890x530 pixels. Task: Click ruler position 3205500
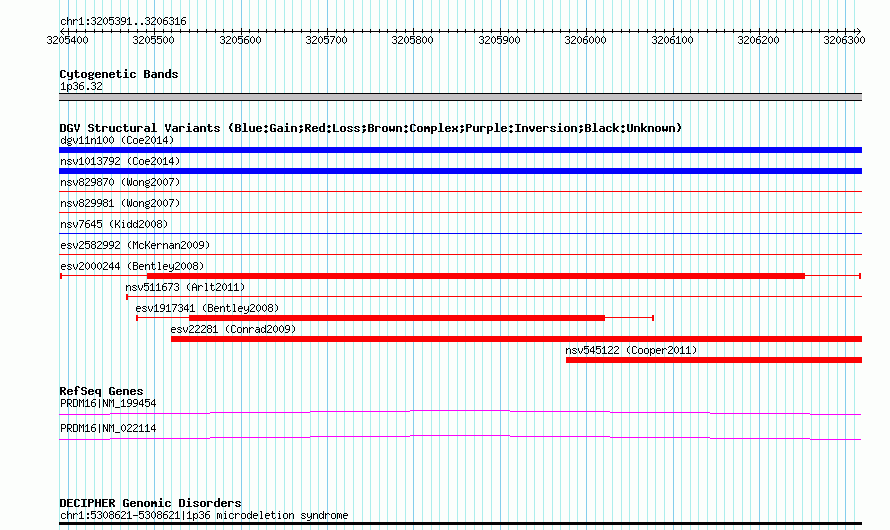click(x=153, y=40)
